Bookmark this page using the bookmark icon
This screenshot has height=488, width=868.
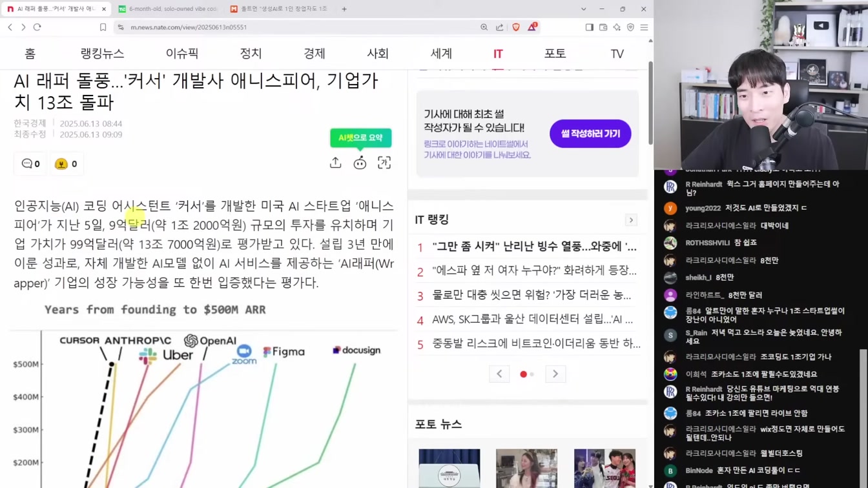[x=103, y=27]
